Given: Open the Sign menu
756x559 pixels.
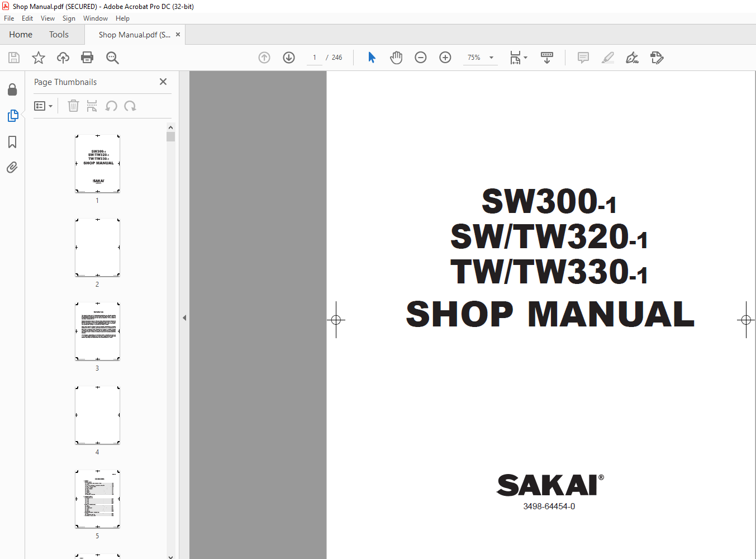Looking at the screenshot, I should 69,18.
